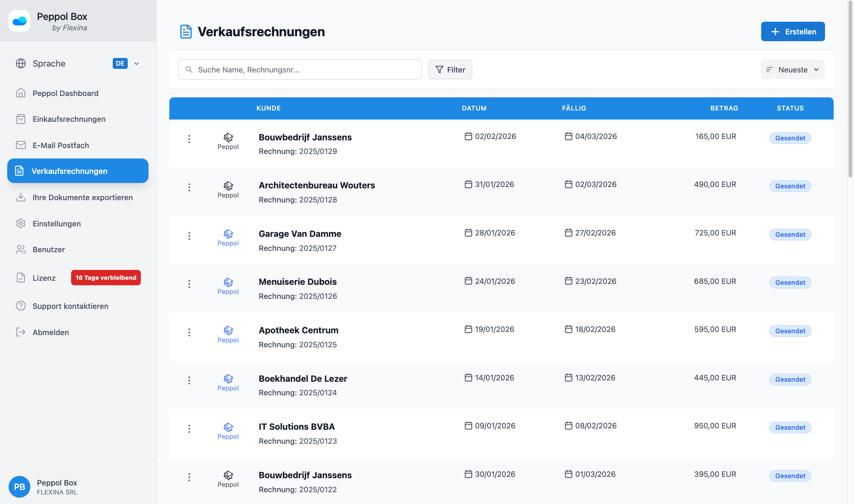Screen dimensions: 854x504
Task: Click the download icon for Dokumente exportieren
Action: pyautogui.click(x=21, y=197)
